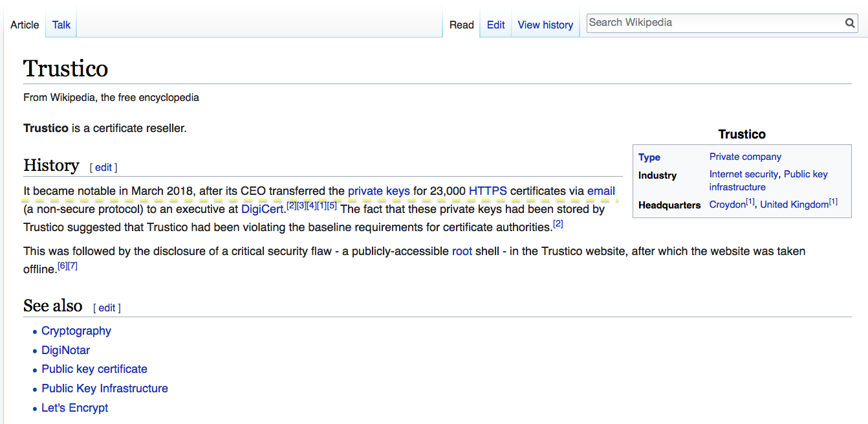This screenshot has height=424, width=868.
Task: Open United Kingdom link in infobox
Action: (794, 205)
